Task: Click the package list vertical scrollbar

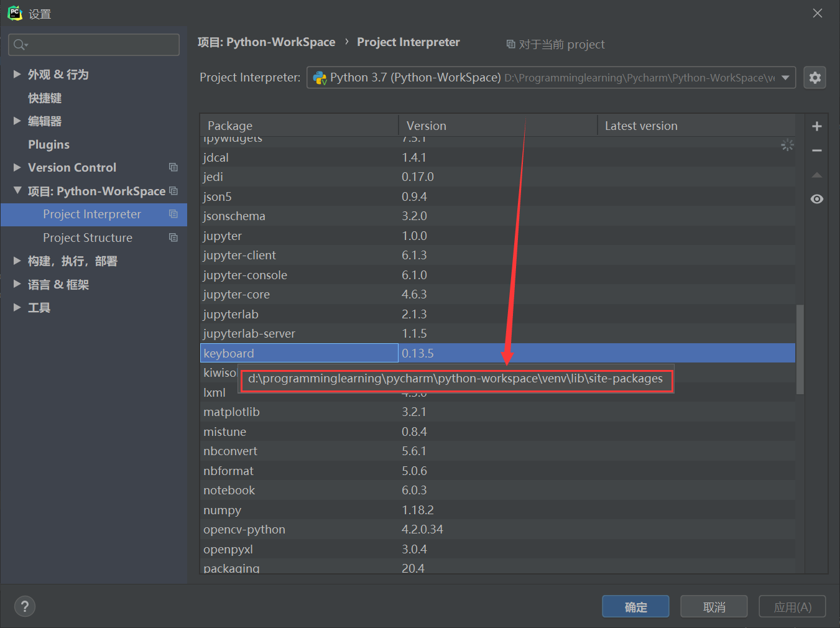Action: (800, 349)
